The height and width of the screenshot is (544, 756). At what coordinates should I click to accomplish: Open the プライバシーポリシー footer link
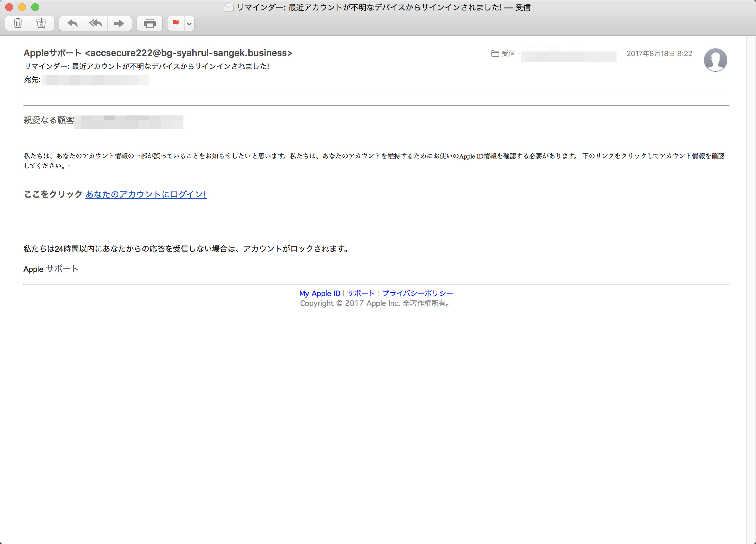coord(418,293)
